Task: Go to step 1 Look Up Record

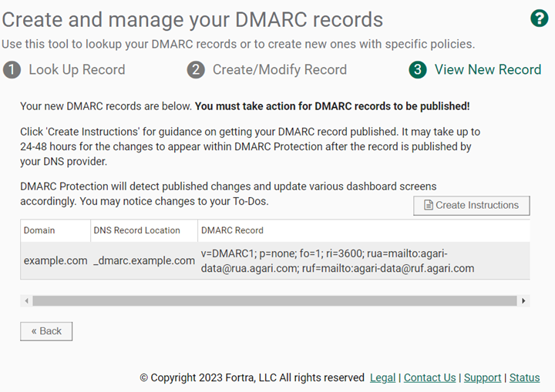Action: pos(64,69)
